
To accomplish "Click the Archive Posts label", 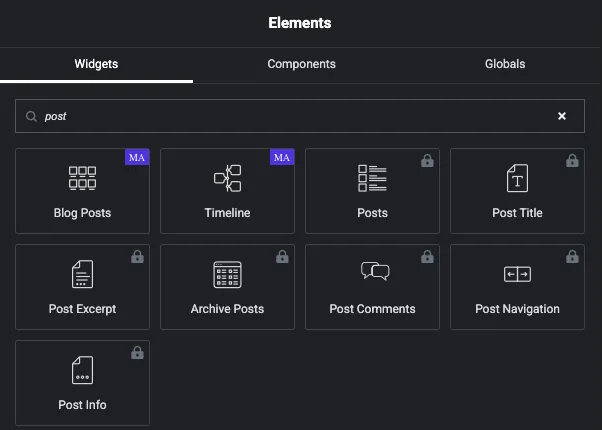I will 227,309.
